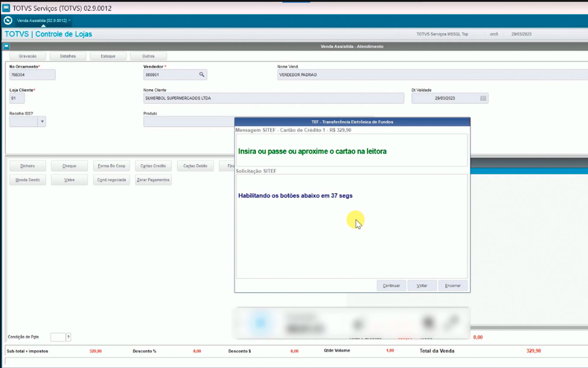This screenshot has width=588, height=368.
Task: Open the Outros menu
Action: [148, 56]
